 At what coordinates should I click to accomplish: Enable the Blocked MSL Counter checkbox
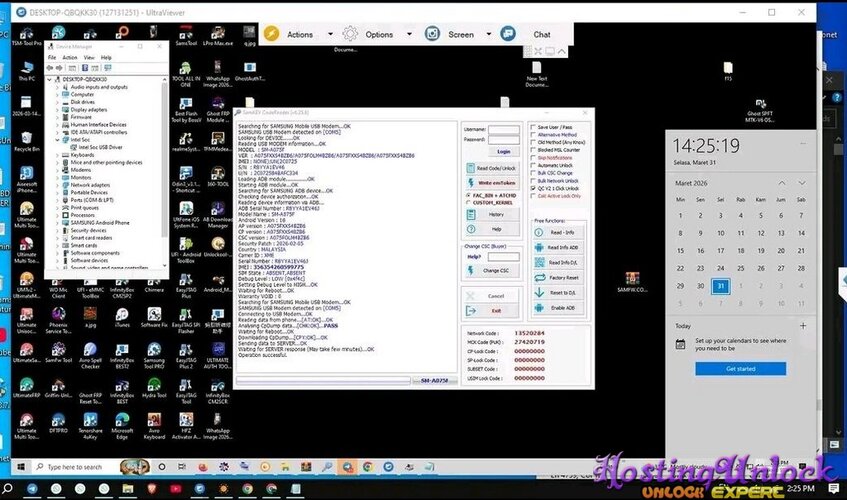point(533,150)
